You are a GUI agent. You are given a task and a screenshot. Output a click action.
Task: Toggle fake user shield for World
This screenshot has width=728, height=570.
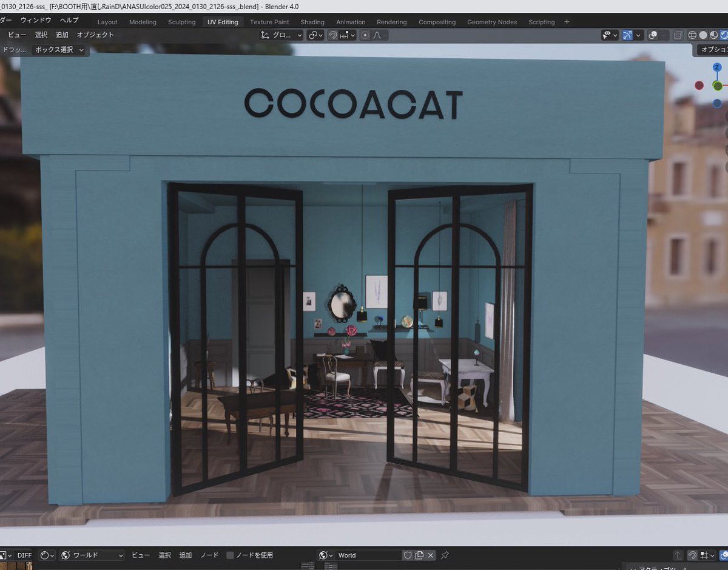tap(408, 555)
